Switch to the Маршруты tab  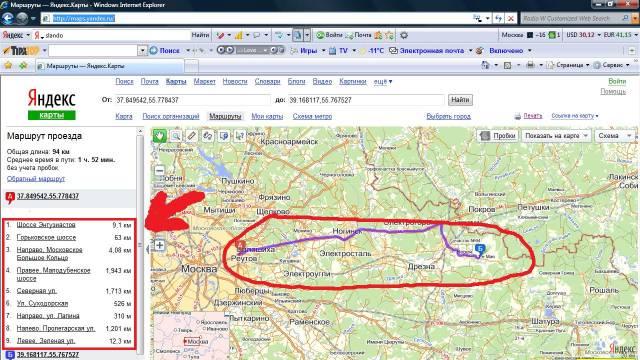[225, 116]
